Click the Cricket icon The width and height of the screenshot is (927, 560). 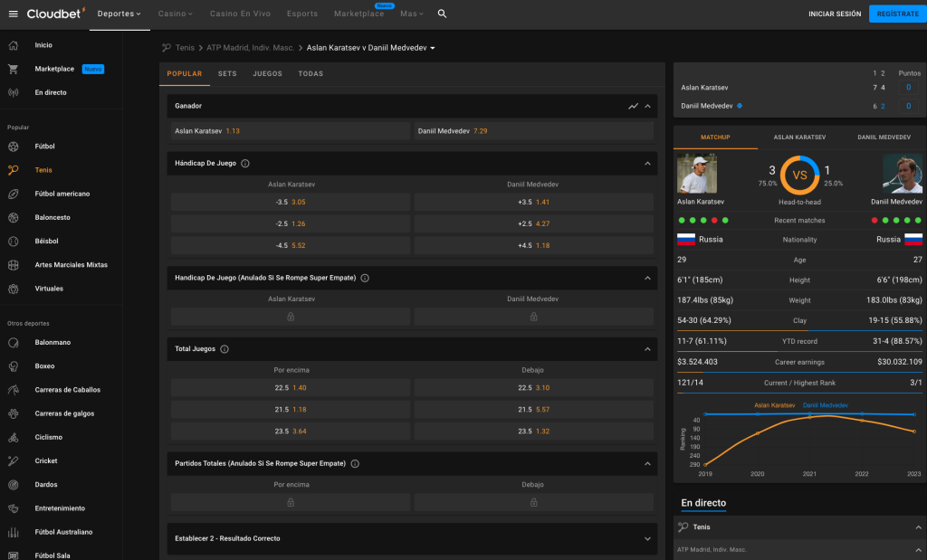(13, 460)
